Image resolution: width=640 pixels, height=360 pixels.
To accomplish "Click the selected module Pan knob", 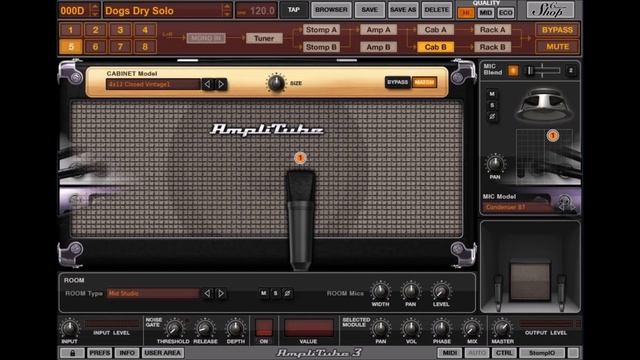I will point(380,328).
